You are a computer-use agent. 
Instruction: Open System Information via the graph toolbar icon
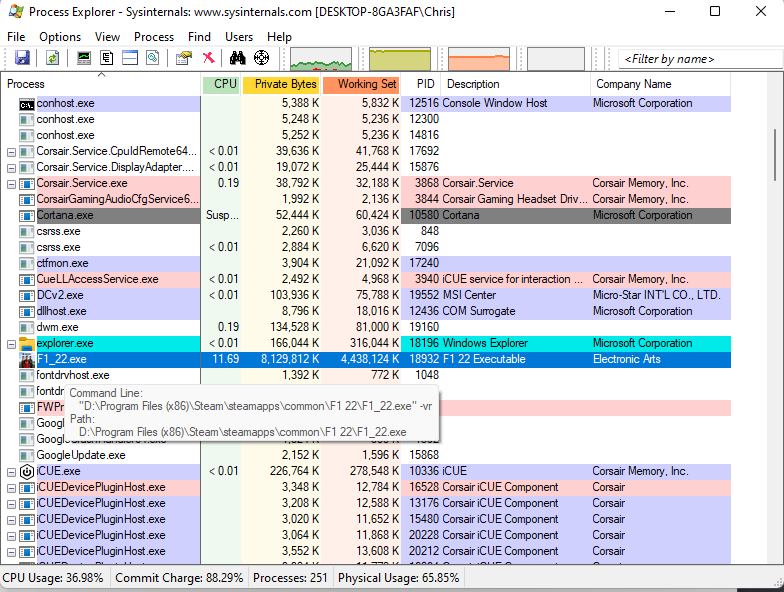click(84, 58)
